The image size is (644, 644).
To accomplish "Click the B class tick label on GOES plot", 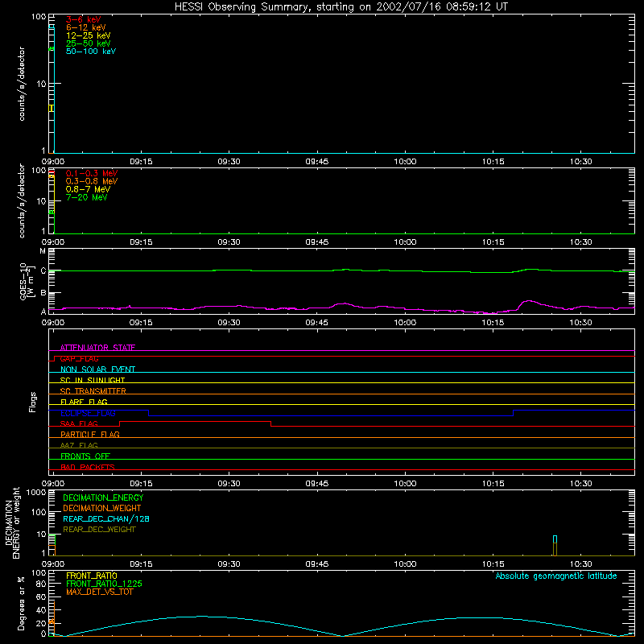I will tap(43, 293).
